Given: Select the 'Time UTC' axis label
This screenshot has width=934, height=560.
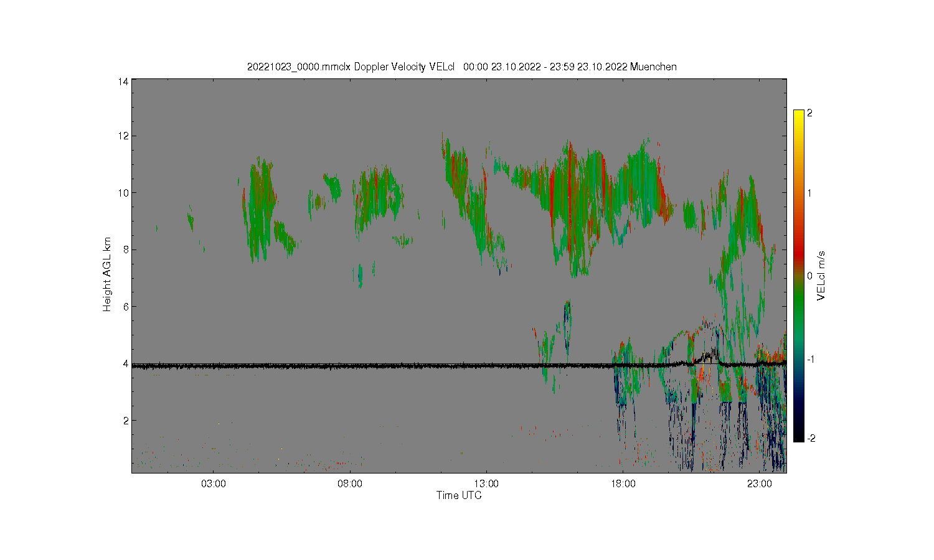Looking at the screenshot, I should click(459, 495).
